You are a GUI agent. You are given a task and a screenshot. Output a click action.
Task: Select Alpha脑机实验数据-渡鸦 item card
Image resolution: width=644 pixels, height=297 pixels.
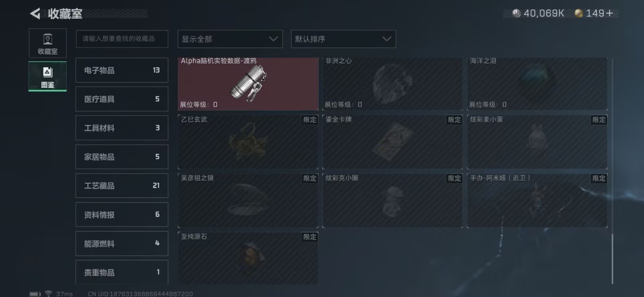[248, 84]
